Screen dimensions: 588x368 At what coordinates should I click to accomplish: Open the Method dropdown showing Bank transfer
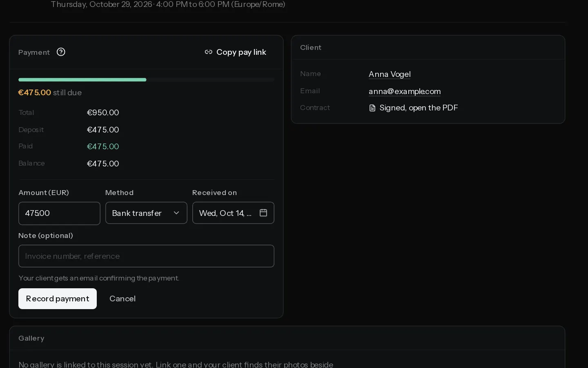(146, 213)
